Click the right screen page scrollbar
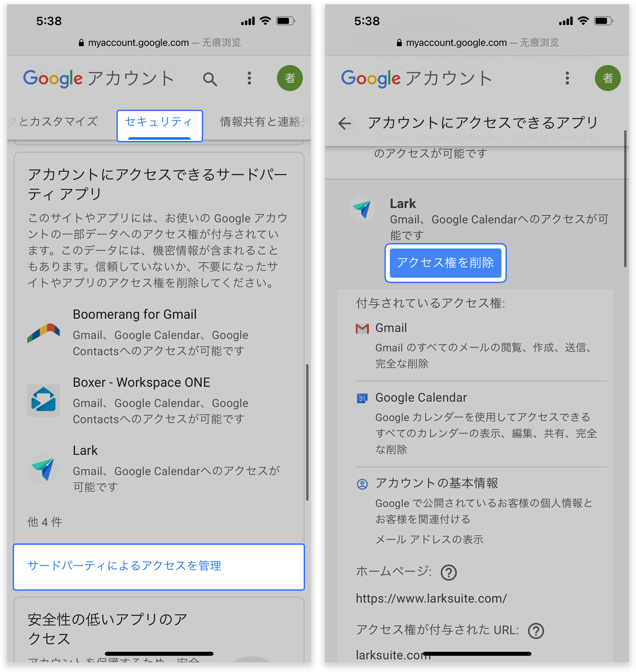636x672 pixels. pos(625,199)
